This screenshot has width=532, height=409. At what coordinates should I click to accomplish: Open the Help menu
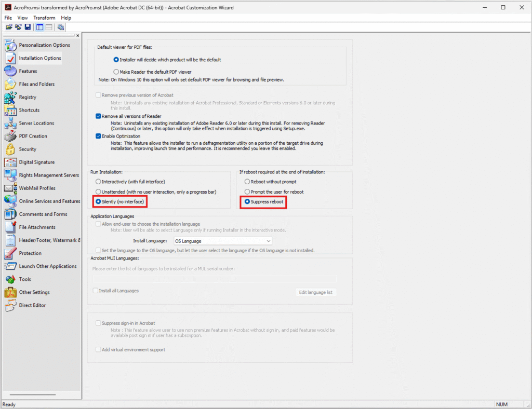point(66,18)
